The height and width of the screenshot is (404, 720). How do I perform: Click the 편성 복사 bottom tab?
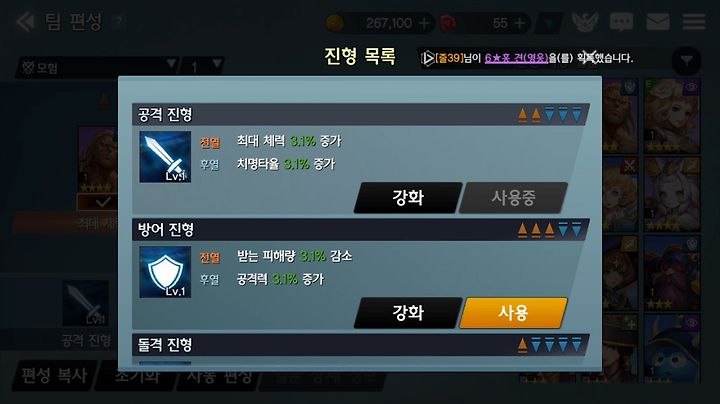pyautogui.click(x=54, y=376)
